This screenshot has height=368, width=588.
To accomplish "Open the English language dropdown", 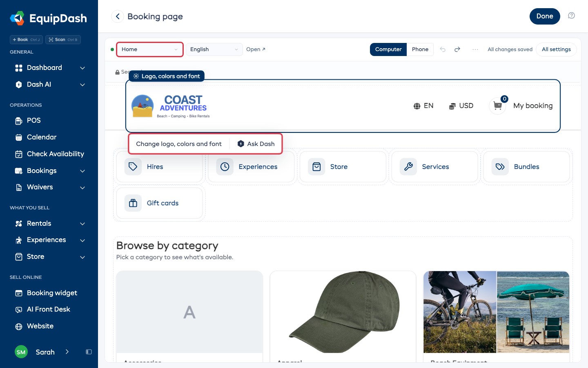I will click(214, 49).
